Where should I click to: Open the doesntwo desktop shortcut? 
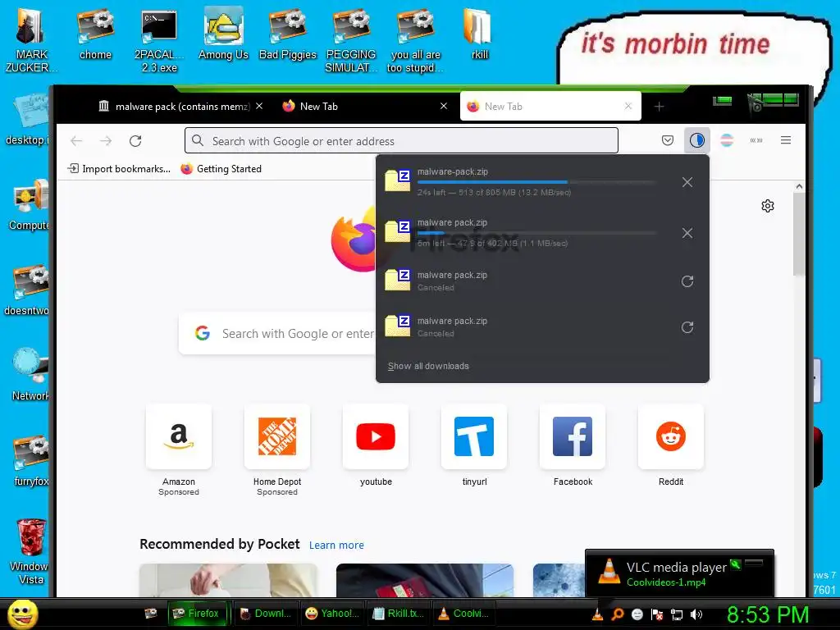coord(27,290)
